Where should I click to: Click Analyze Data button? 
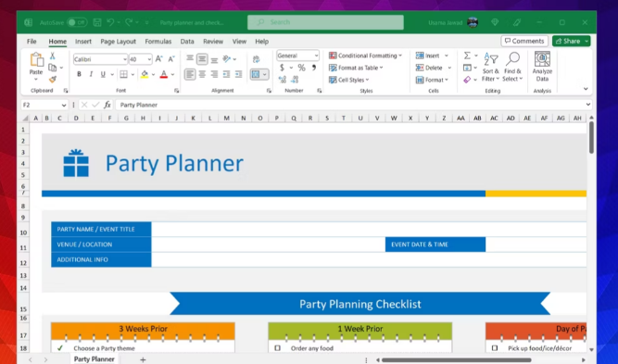(542, 67)
